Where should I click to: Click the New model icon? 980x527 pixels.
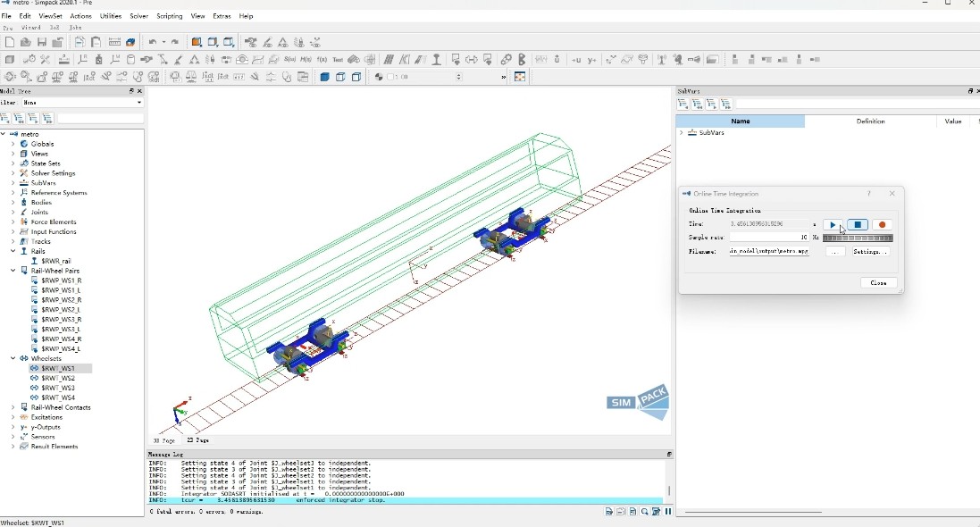[9, 42]
